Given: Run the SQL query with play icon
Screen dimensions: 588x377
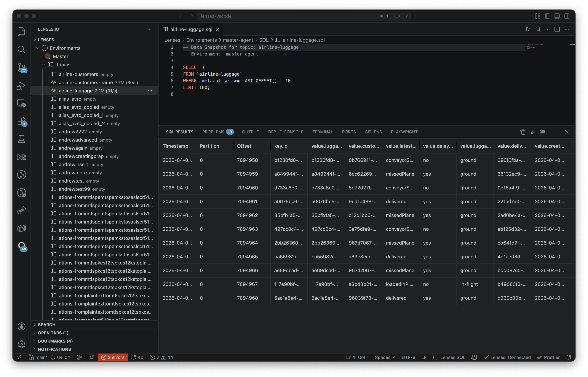Looking at the screenshot, I should [x=528, y=29].
